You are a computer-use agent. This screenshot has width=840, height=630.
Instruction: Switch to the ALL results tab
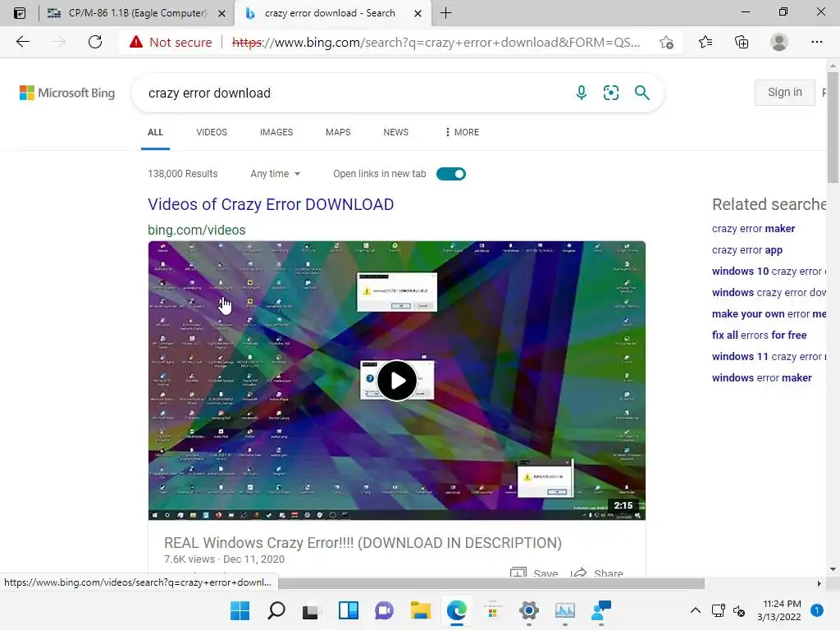click(x=155, y=132)
